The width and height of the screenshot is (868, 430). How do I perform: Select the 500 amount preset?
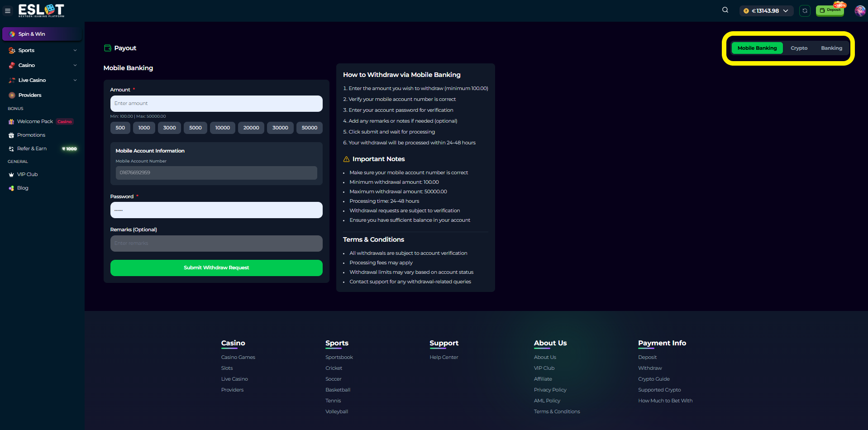(x=120, y=128)
